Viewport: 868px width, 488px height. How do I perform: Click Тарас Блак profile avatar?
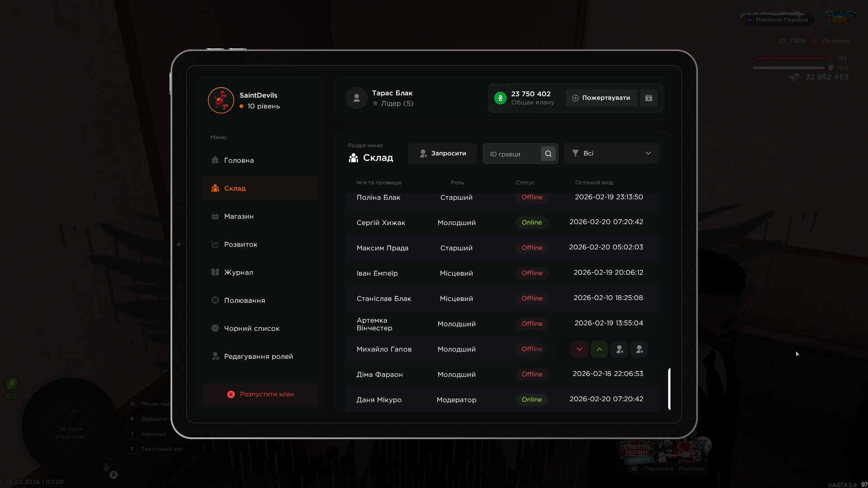pos(356,98)
